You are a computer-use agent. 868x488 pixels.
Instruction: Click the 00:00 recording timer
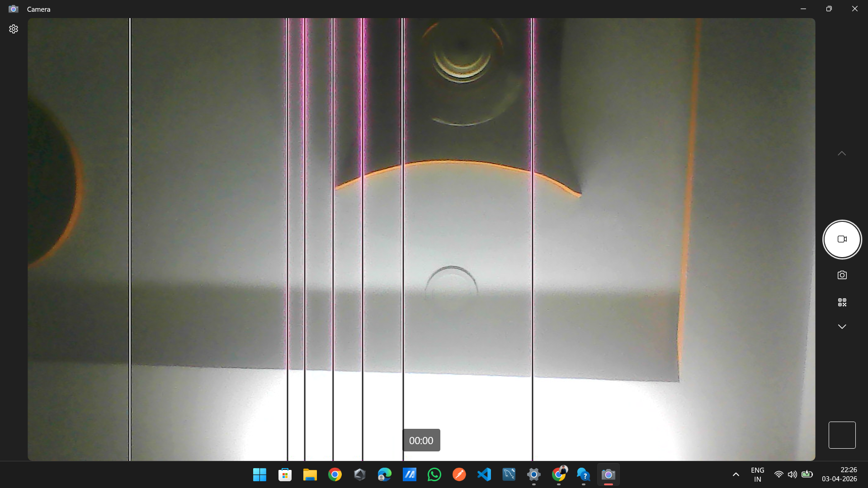coord(421,441)
